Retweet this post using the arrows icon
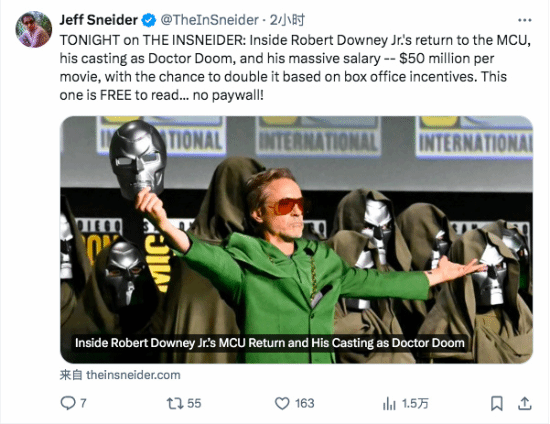This screenshot has width=550, height=424. coord(175,403)
